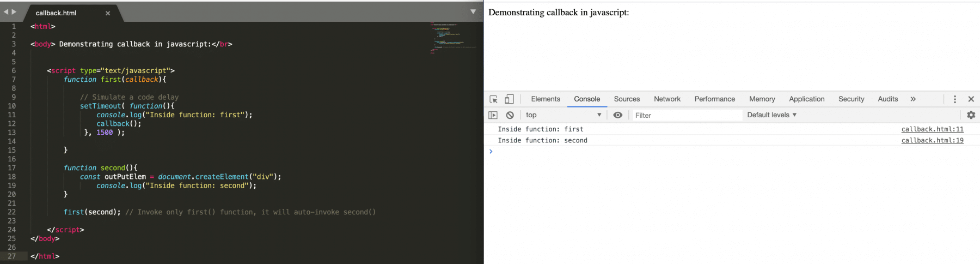This screenshot has width=980, height=264.
Task: Expand the top JavaScript context selector
Action: pos(563,115)
